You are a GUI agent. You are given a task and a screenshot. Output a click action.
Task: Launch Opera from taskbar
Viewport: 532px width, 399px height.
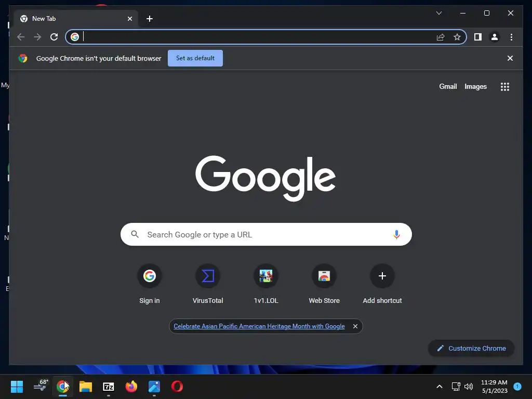coord(177,387)
